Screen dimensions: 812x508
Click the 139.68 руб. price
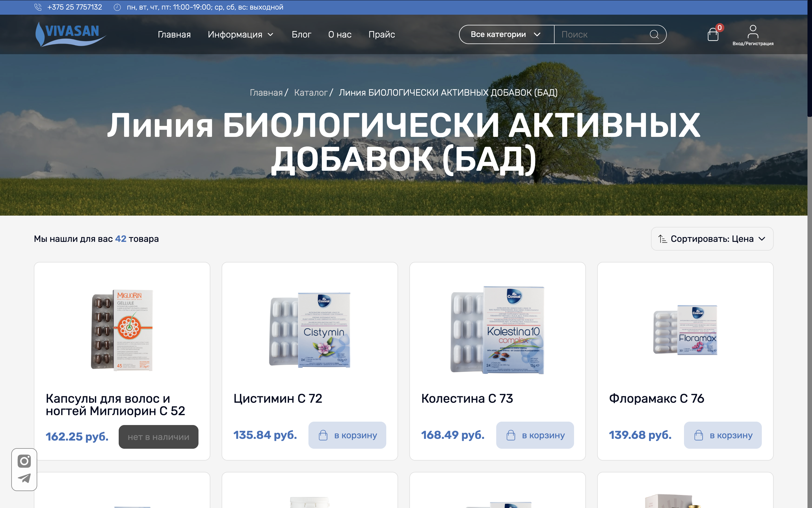coord(640,435)
